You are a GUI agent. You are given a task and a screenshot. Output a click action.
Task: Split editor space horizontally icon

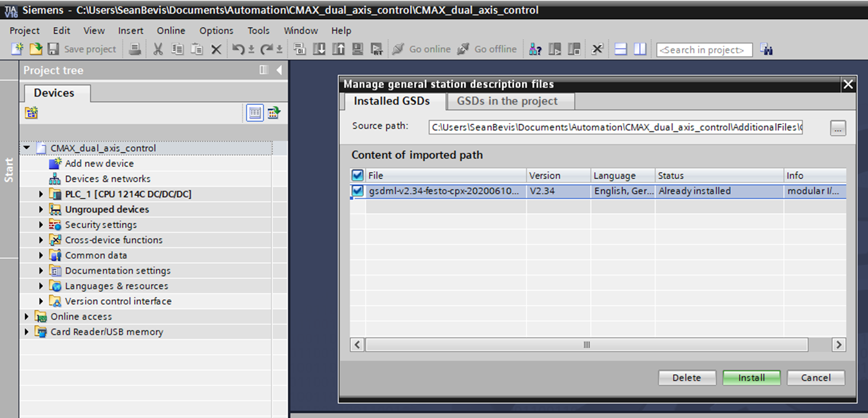pyautogui.click(x=621, y=49)
